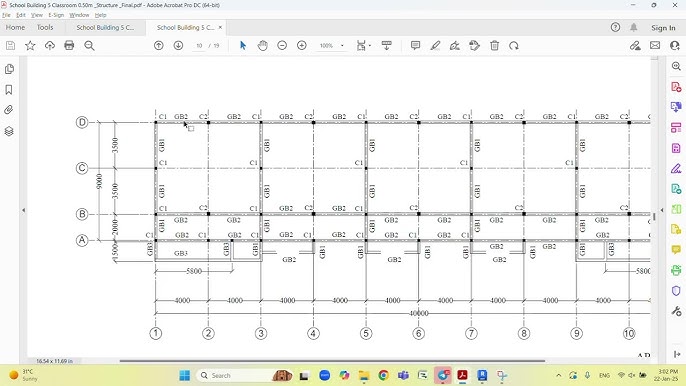The height and width of the screenshot is (386, 686).
Task: Open Create PDF tool in right pane
Action: point(676,87)
